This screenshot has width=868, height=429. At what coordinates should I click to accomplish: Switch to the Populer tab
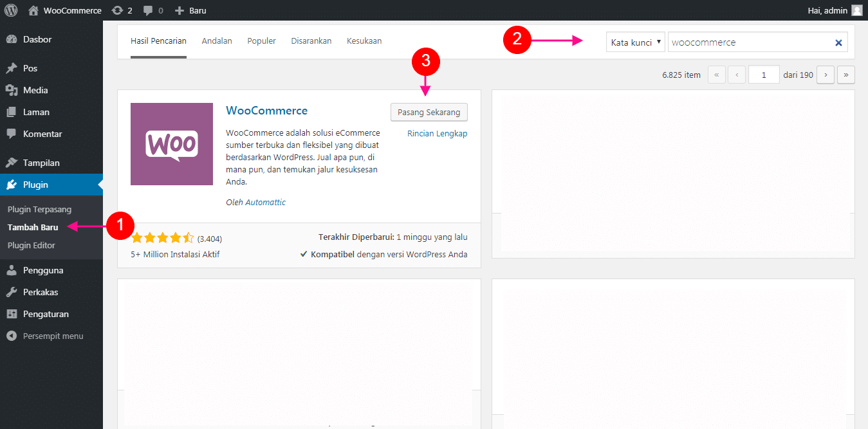(x=261, y=41)
